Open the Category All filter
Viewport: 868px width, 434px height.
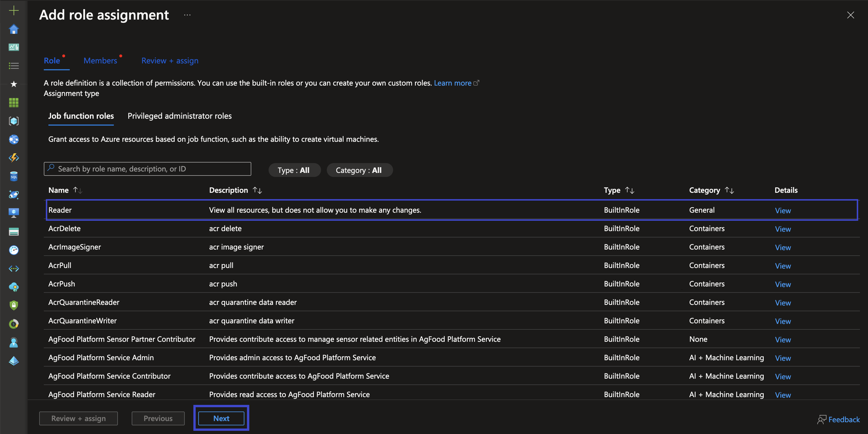tap(359, 170)
